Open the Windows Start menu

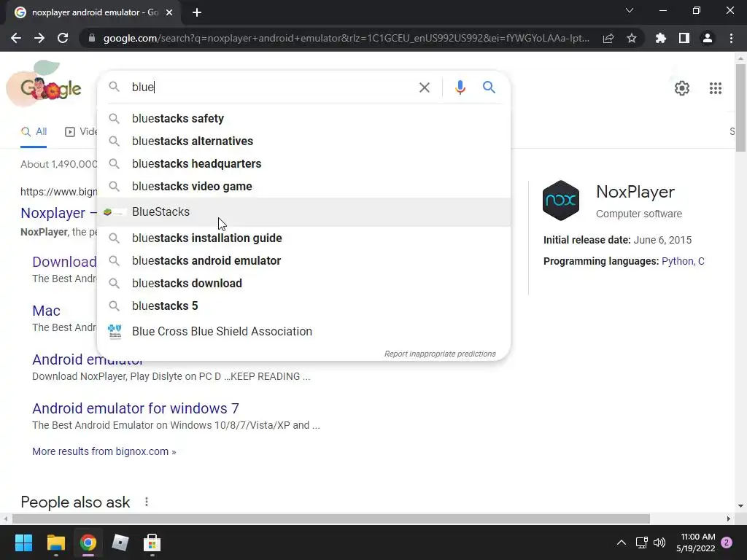click(23, 542)
